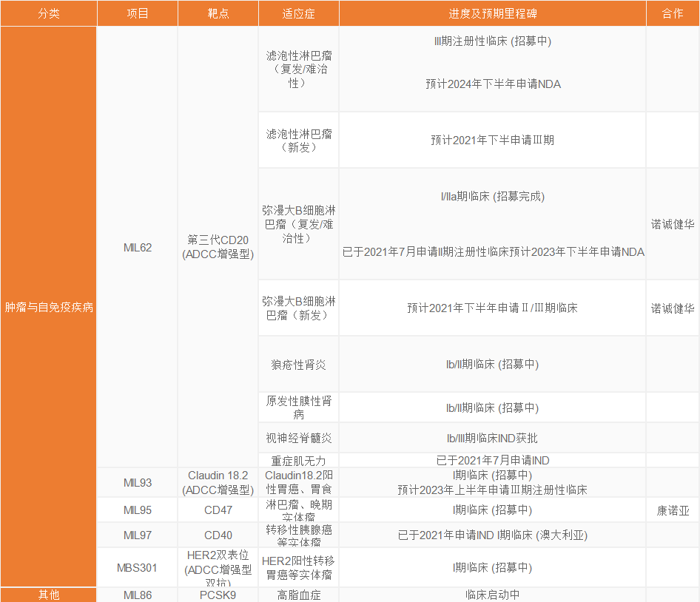Click the 狼疮性肾炎 indication cell
The height and width of the screenshot is (602, 700).
[298, 364]
